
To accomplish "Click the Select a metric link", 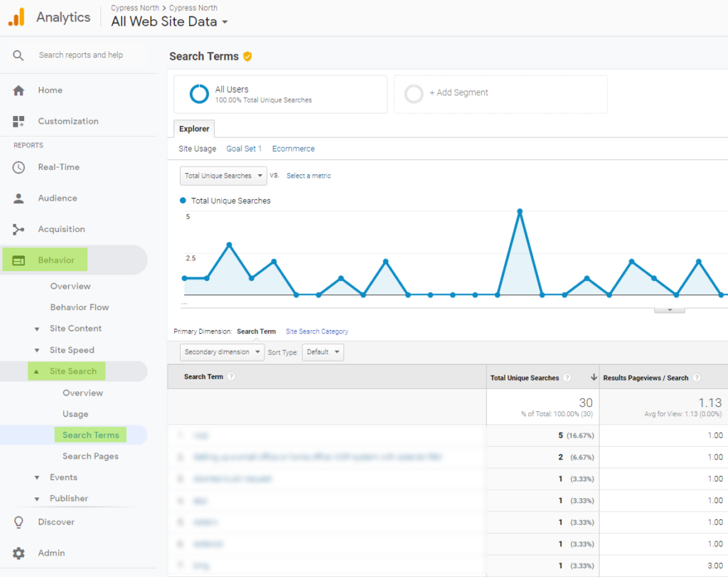I will click(309, 176).
